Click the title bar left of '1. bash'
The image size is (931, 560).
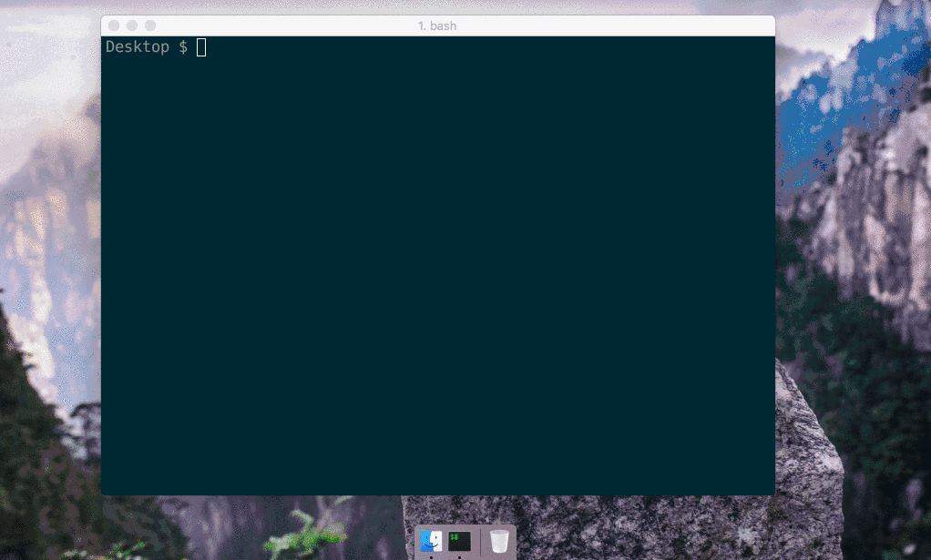pos(285,25)
